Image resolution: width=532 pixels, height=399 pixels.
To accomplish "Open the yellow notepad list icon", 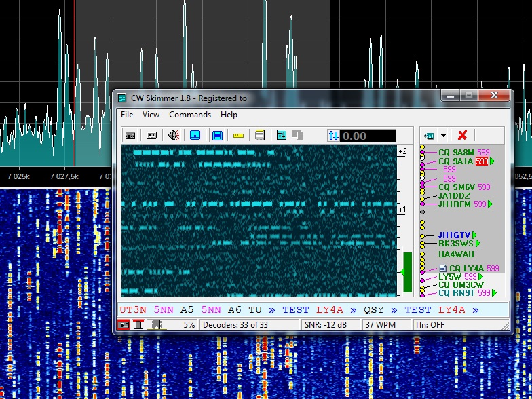I will coord(259,135).
